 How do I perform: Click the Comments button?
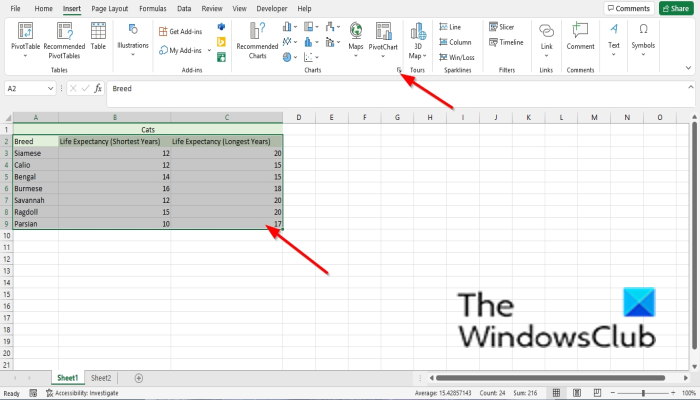629,8
